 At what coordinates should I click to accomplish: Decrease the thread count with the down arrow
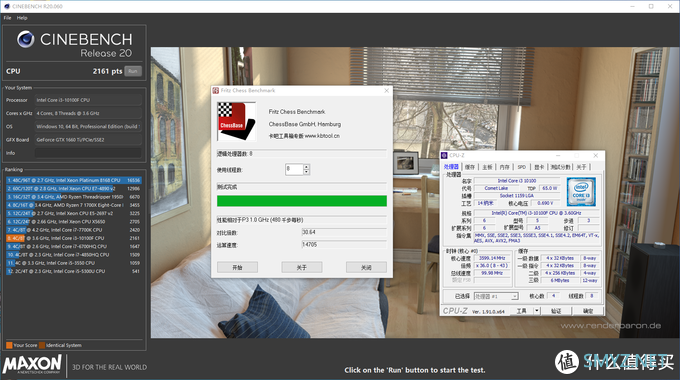coord(306,172)
